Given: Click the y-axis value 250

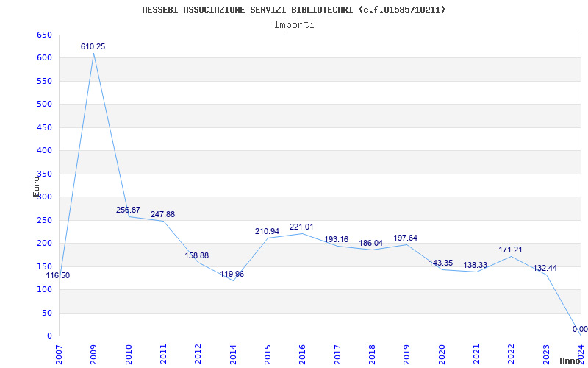Looking at the screenshot, I should 44,220.
